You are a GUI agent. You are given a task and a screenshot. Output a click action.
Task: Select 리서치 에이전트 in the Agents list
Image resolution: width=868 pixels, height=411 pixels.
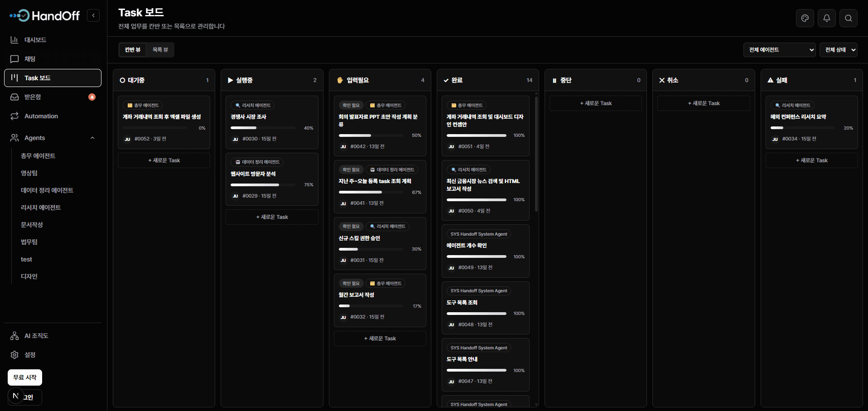tap(41, 208)
